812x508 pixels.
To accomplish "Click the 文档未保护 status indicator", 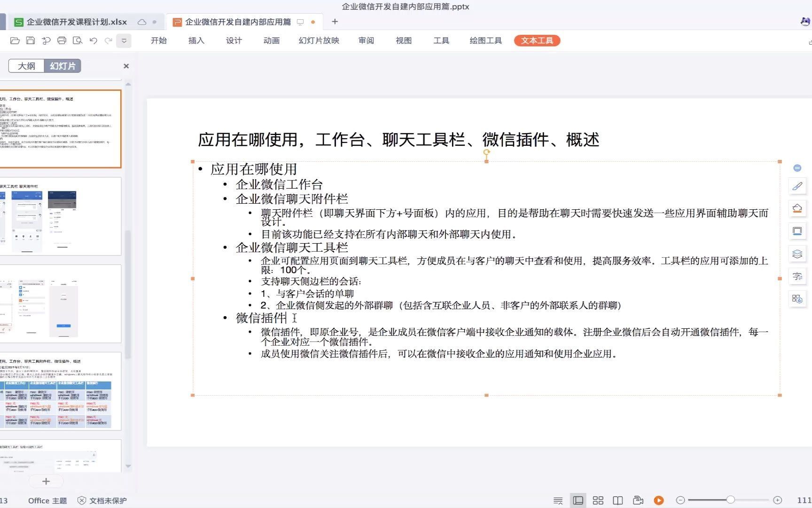I will (102, 500).
